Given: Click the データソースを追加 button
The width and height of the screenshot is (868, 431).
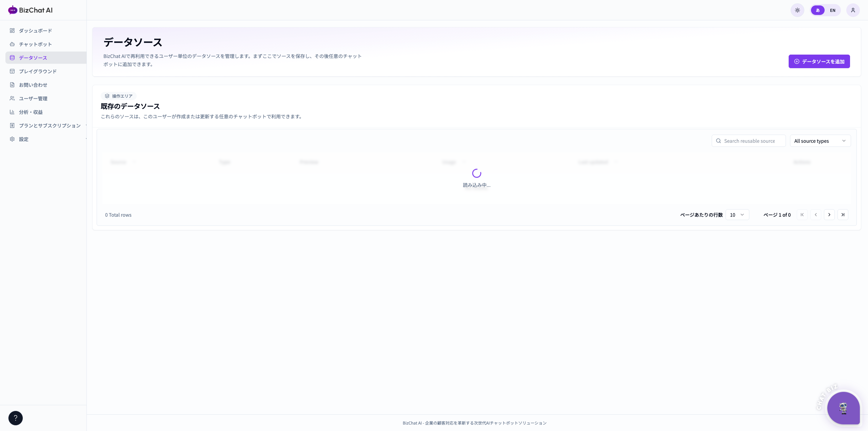Looking at the screenshot, I should click(x=819, y=61).
